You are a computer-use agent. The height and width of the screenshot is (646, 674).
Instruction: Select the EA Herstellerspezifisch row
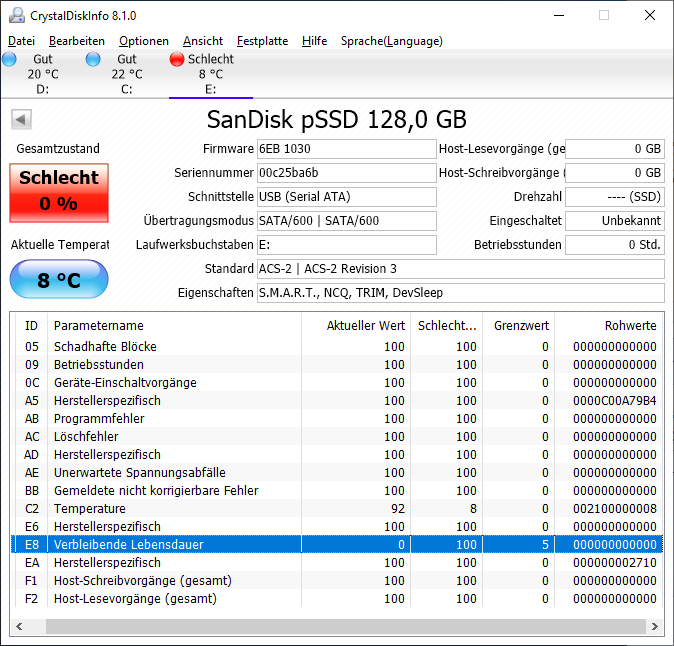tap(337, 563)
